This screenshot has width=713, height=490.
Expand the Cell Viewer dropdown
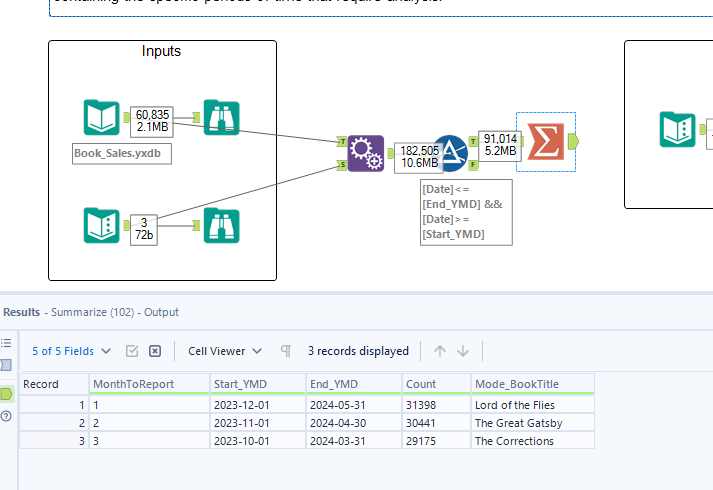coord(225,351)
